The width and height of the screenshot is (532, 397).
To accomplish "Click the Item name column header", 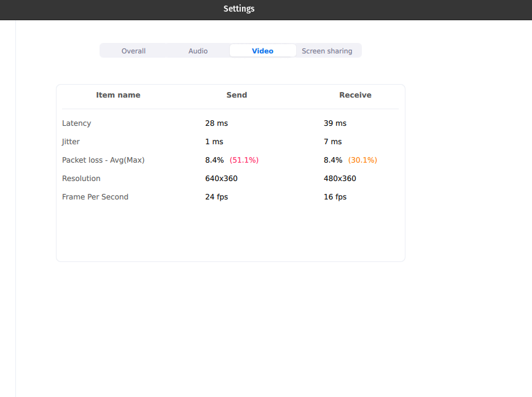I will tap(118, 95).
